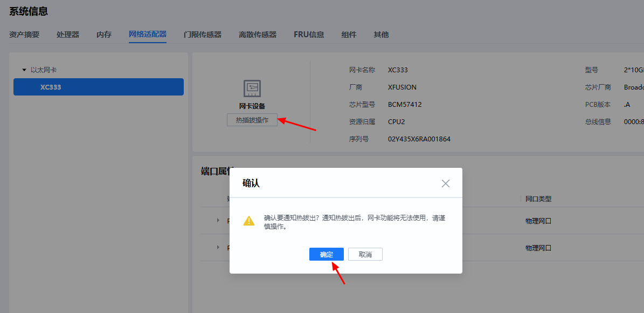The width and height of the screenshot is (644, 313).
Task: Expand the first port row arrow
Action: point(218,220)
